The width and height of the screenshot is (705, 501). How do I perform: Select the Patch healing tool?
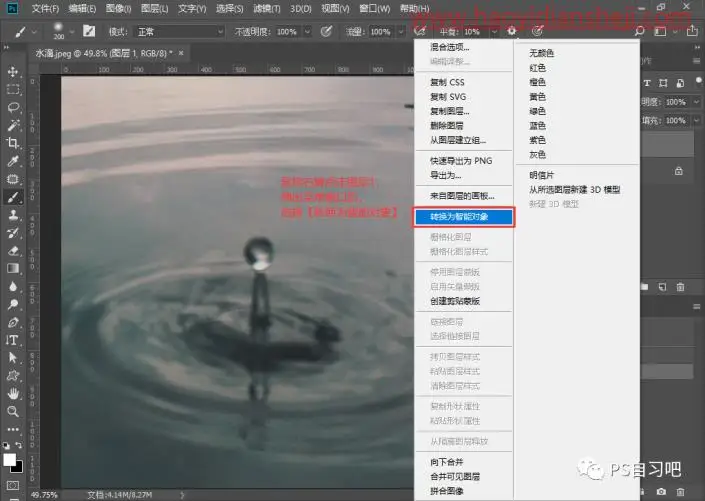tap(13, 179)
